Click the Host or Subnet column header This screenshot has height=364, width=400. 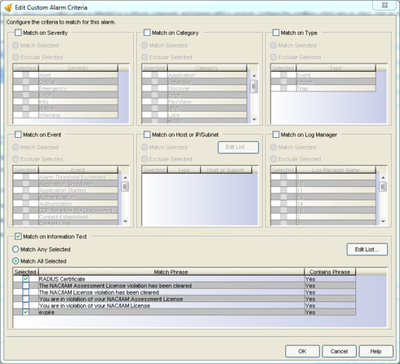(x=226, y=170)
